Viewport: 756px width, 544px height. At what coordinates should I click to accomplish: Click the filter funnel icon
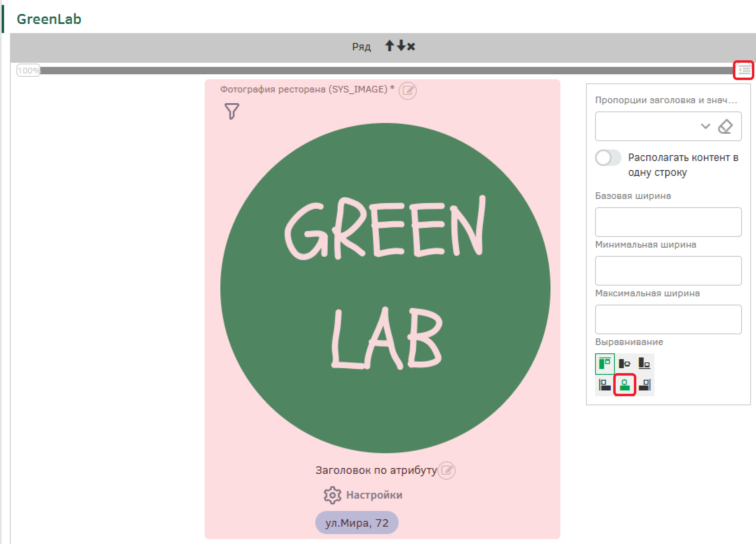[232, 111]
